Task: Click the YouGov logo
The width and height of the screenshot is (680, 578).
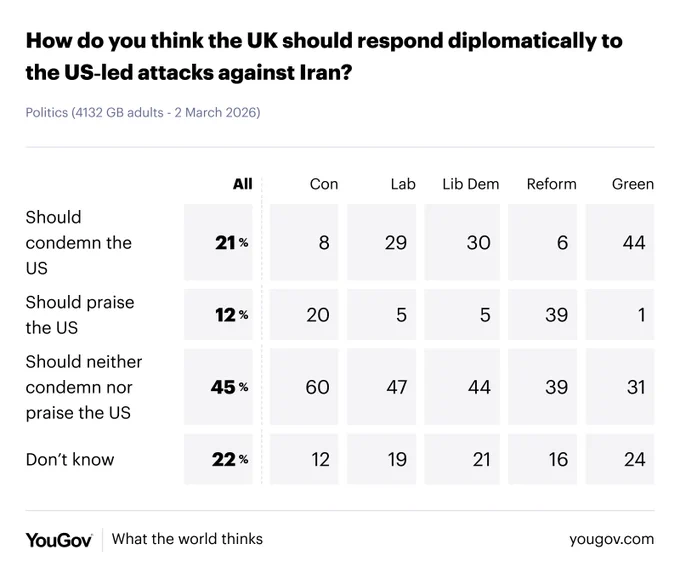Action: (x=59, y=540)
